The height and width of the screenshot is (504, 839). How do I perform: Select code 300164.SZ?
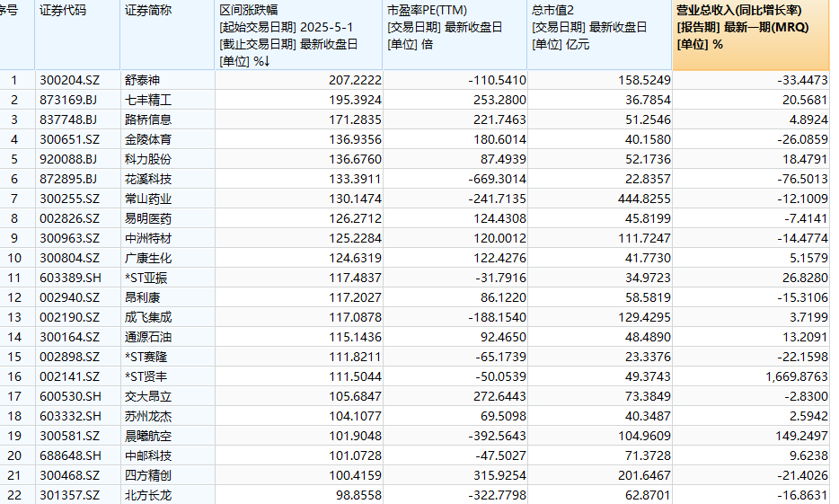click(69, 338)
